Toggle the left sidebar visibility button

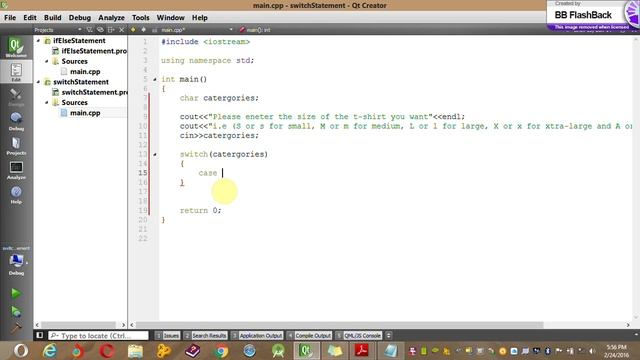[x=40, y=335]
